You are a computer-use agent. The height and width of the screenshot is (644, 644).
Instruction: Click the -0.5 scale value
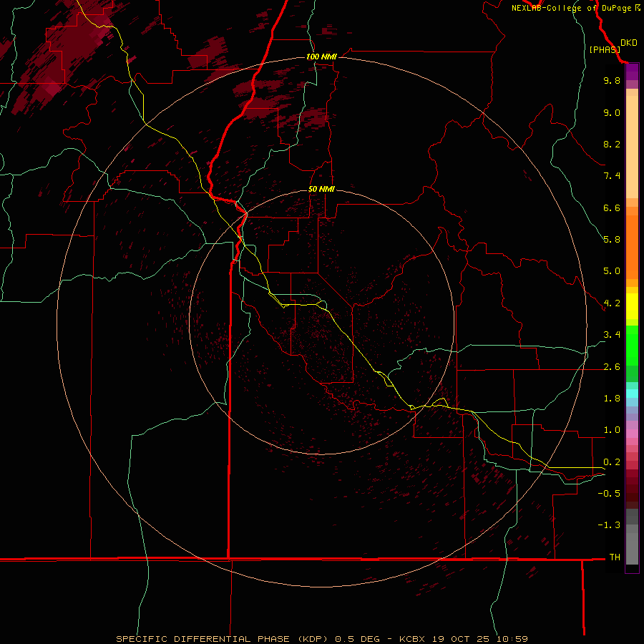(610, 494)
